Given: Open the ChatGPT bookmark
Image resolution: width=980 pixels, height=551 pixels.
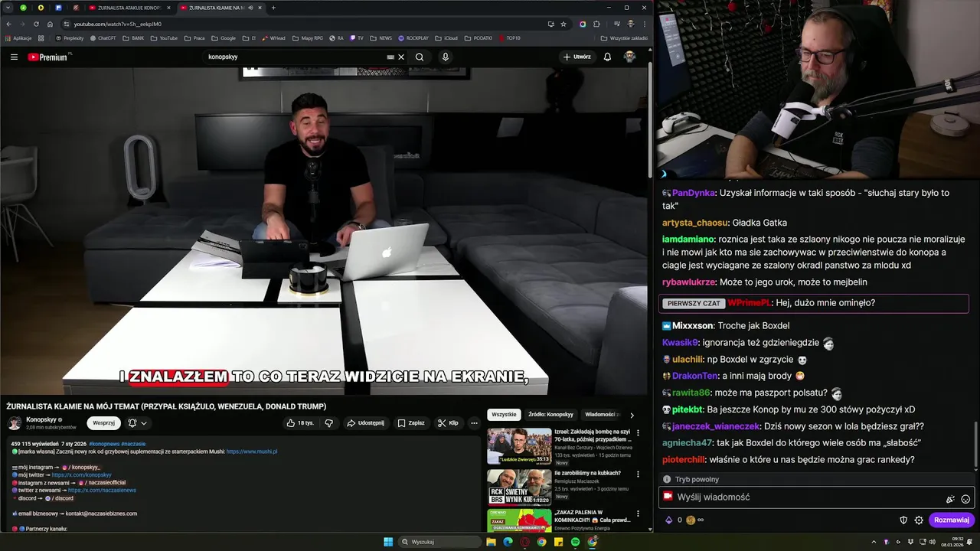Looking at the screenshot, I should tap(102, 37).
